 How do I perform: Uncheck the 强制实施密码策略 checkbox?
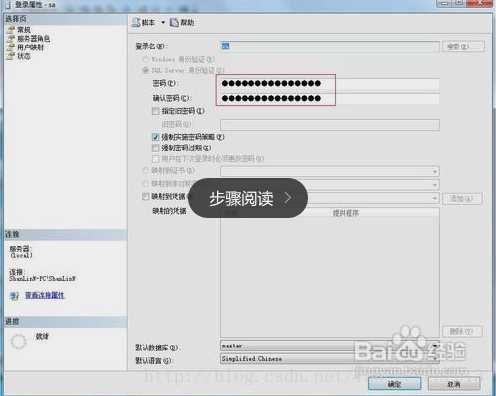[x=155, y=137]
